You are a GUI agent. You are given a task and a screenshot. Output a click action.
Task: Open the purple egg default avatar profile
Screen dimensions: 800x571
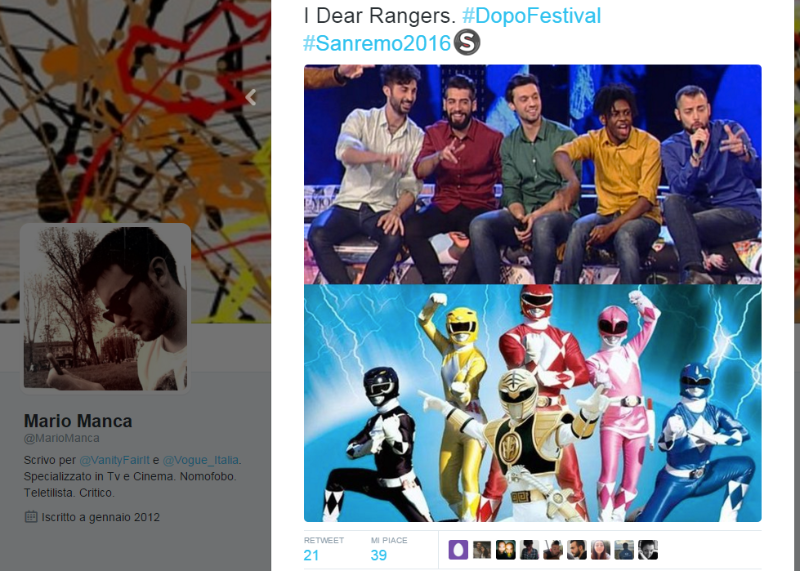pyautogui.click(x=458, y=550)
